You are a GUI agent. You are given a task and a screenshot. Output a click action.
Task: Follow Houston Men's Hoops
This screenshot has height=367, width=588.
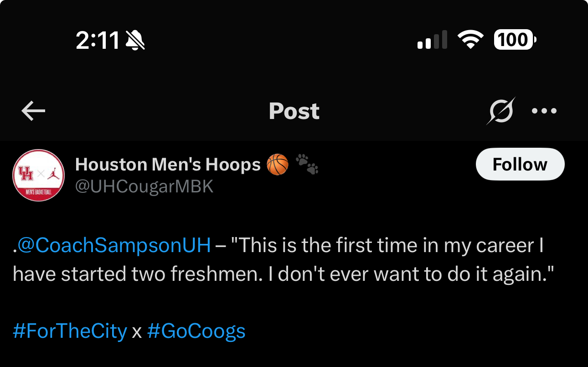click(x=520, y=164)
